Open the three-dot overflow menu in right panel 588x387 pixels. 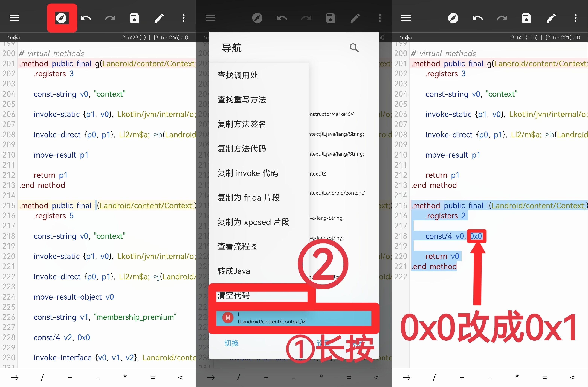click(x=576, y=18)
